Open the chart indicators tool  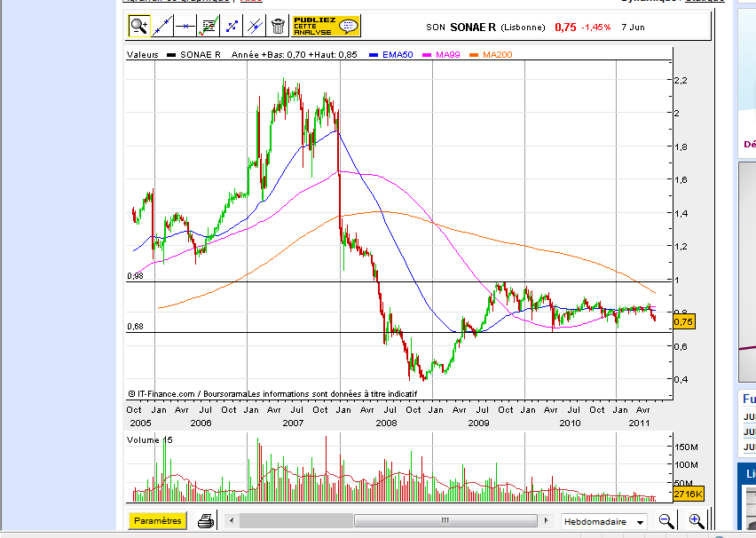tap(209, 26)
